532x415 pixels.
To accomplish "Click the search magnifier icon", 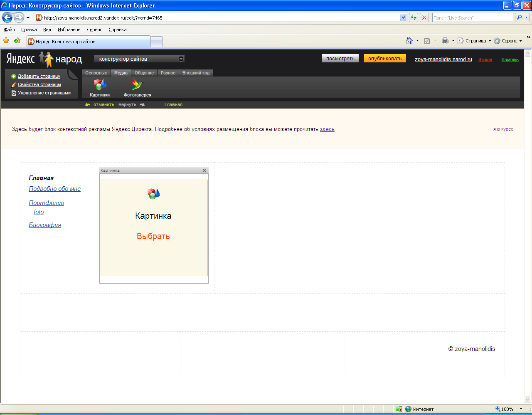I will 519,17.
